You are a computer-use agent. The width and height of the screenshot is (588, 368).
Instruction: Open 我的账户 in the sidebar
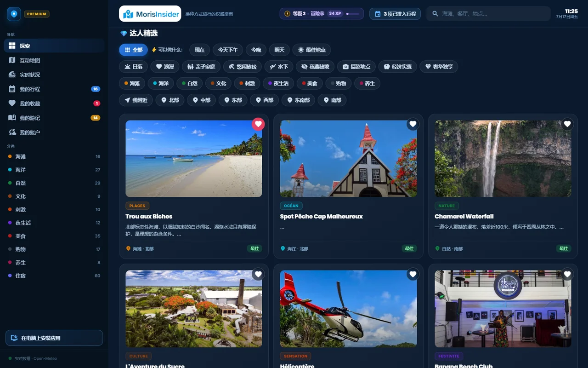pyautogui.click(x=54, y=132)
